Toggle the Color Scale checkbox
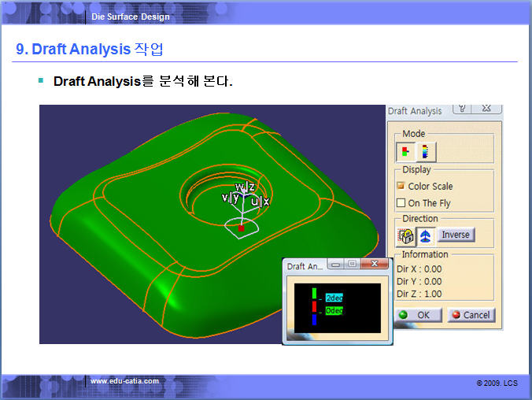This screenshot has height=400, width=532. (401, 187)
